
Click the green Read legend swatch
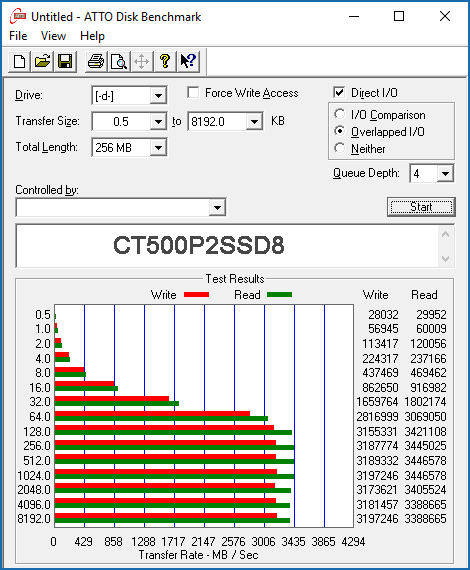[279, 295]
